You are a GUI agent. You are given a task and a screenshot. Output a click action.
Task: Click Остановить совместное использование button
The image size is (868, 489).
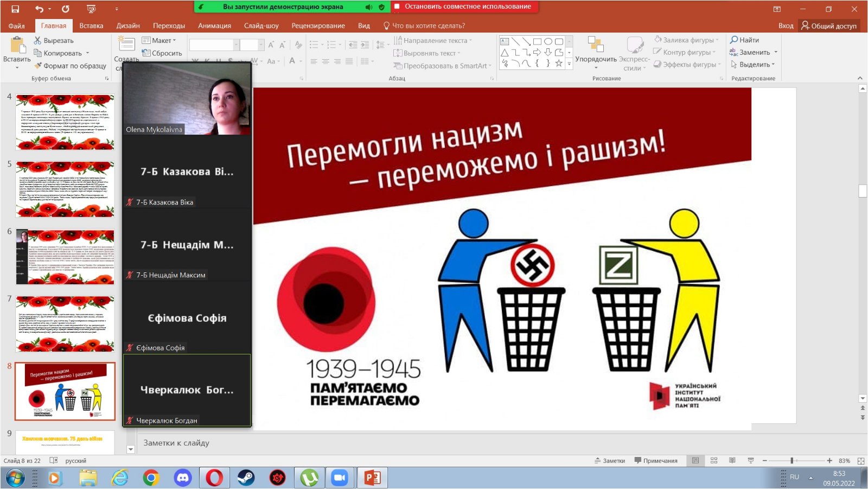463,7
